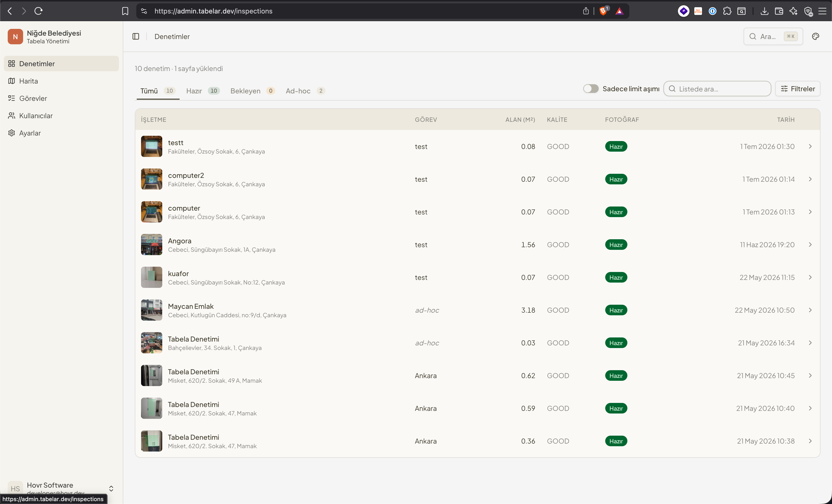Select the Tümü tab
832x504 pixels.
(x=158, y=91)
